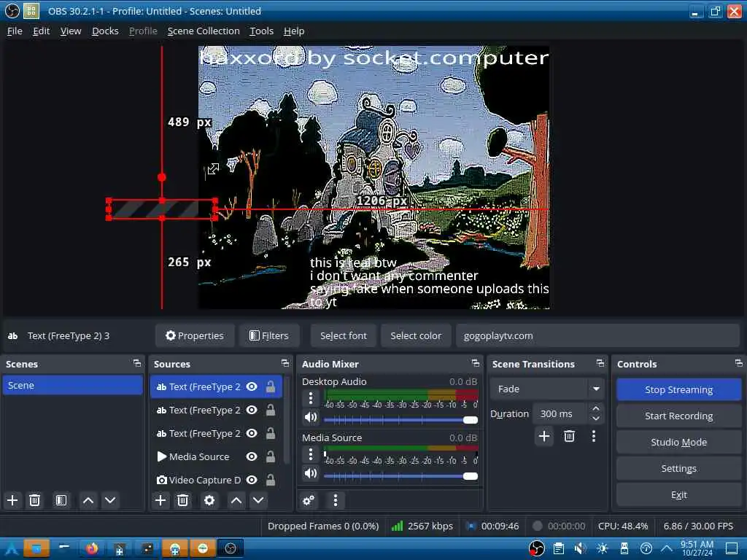747x560 pixels.
Task: Click Select color button
Action: pyautogui.click(x=416, y=335)
